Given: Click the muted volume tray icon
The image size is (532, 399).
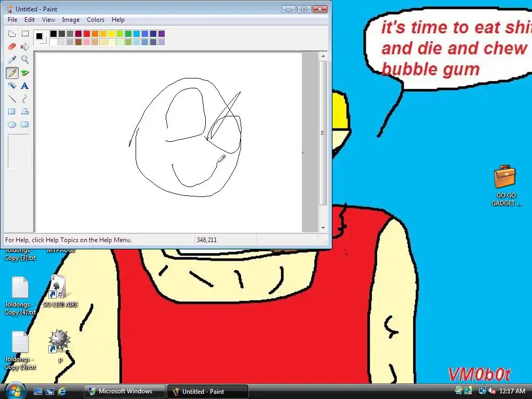Looking at the screenshot, I should [492, 391].
